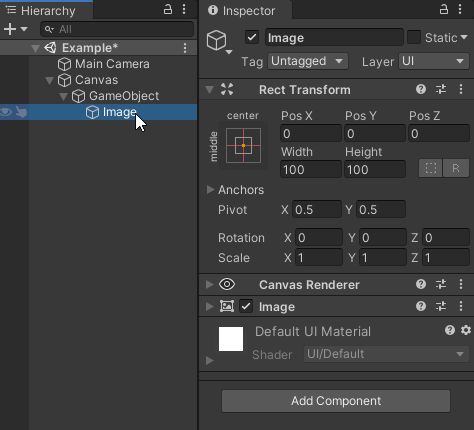Toggle Image scene picking hand icon

point(21,112)
